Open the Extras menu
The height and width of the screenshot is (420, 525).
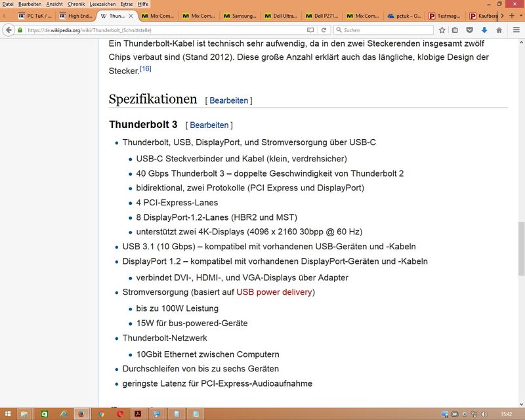click(x=127, y=4)
